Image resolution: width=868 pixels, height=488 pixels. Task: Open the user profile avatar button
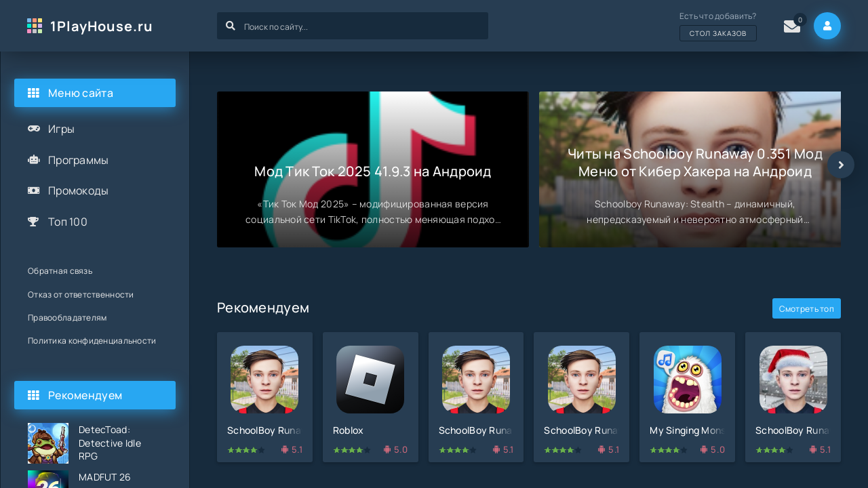click(827, 26)
